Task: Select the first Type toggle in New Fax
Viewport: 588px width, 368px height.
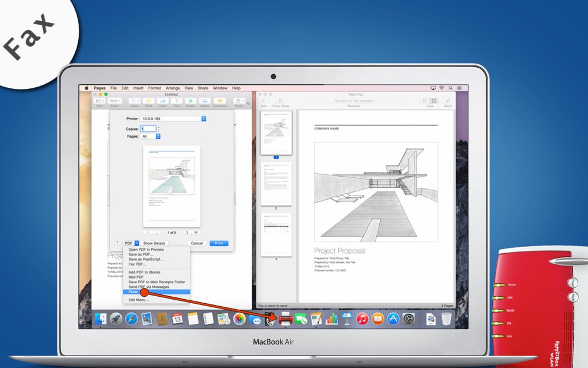Action: [425, 101]
